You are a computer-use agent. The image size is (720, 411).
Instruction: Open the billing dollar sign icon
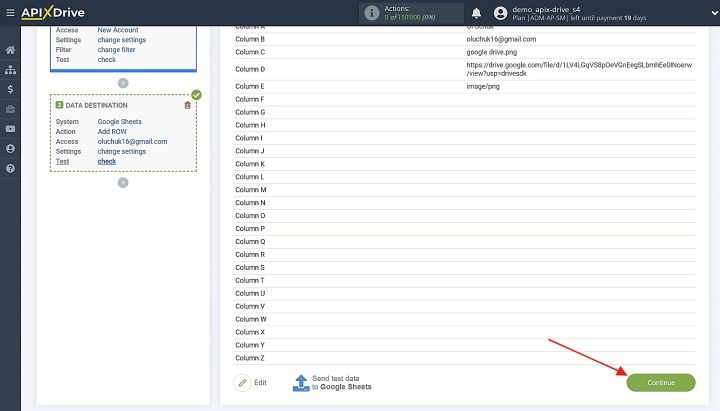click(x=10, y=89)
